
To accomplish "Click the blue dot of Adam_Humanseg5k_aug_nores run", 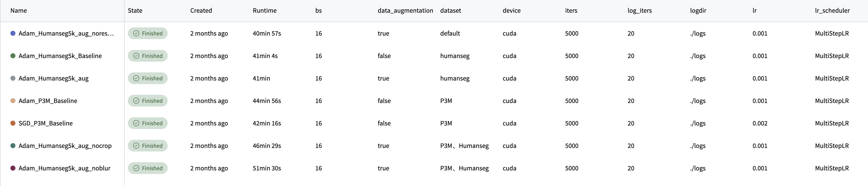I will tap(13, 33).
